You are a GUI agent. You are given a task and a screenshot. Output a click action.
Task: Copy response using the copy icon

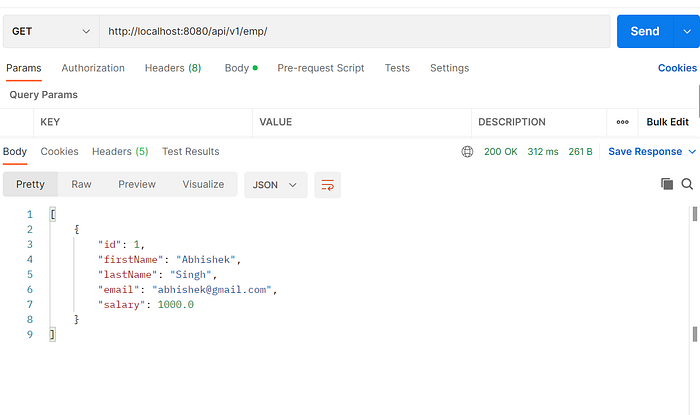[x=667, y=184]
